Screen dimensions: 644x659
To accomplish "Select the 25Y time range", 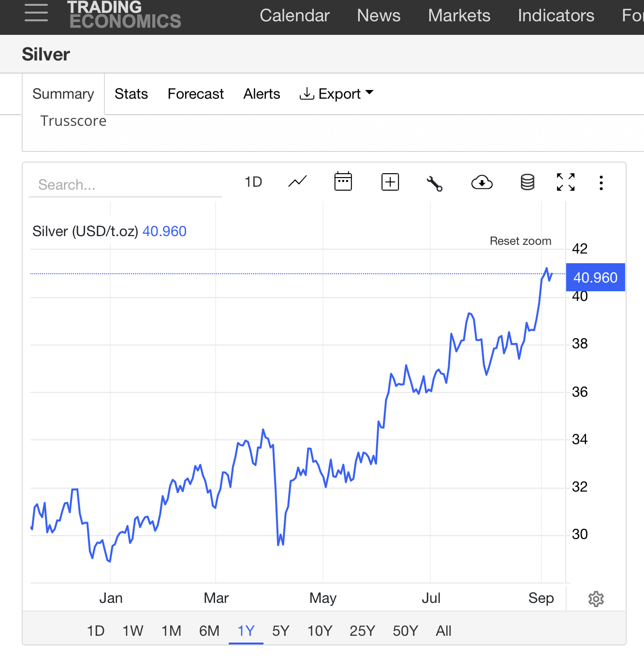I will pyautogui.click(x=362, y=631).
